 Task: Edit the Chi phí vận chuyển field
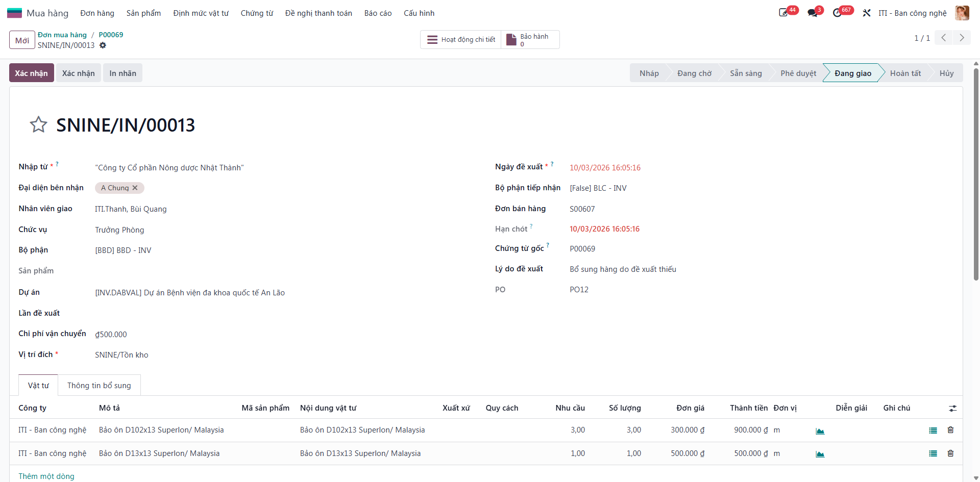point(111,334)
